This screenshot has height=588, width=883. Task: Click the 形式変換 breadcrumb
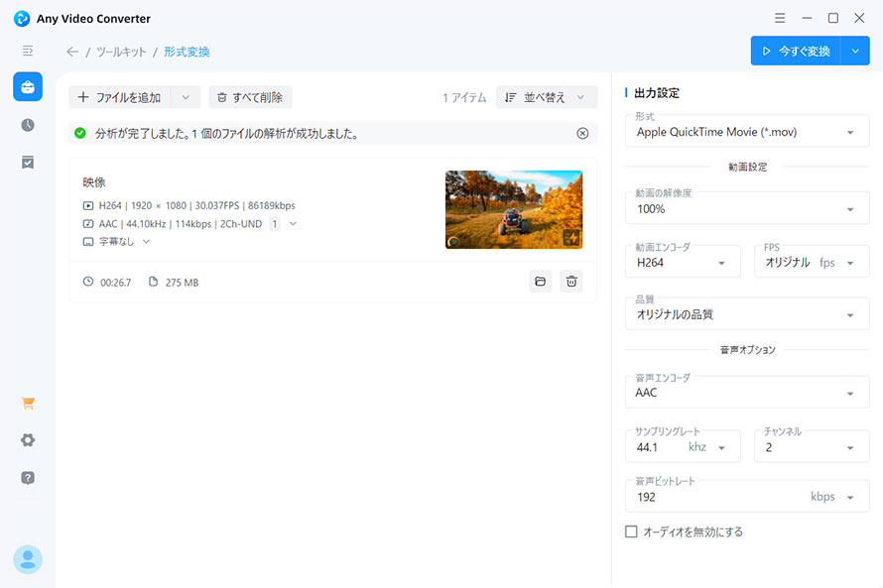coord(187,52)
